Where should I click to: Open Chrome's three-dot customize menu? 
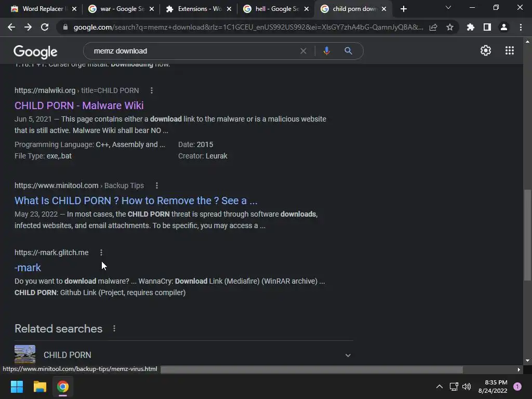pyautogui.click(x=521, y=27)
